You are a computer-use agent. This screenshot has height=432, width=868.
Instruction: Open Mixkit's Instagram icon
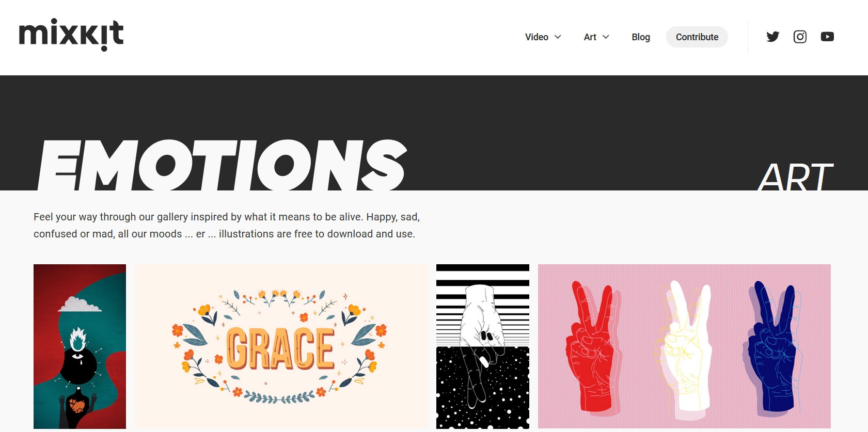800,37
